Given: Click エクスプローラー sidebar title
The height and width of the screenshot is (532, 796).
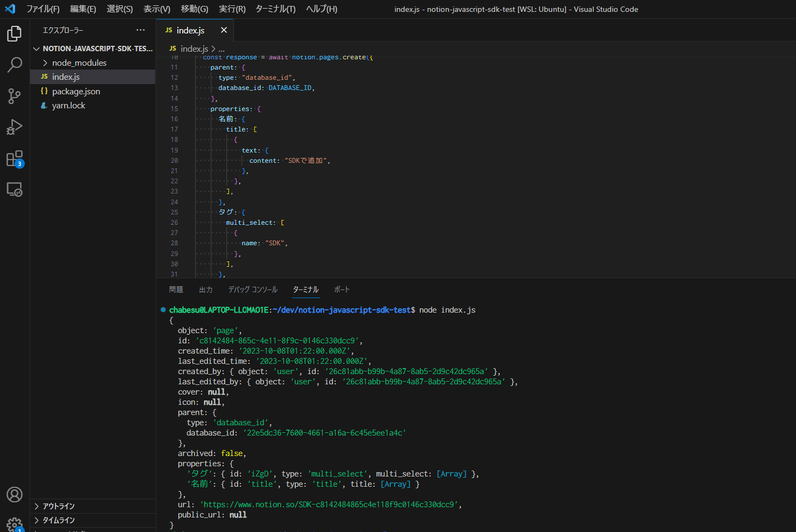Looking at the screenshot, I should coord(63,30).
